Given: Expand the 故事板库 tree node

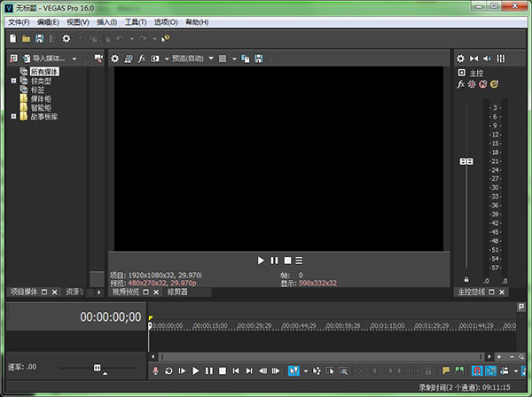Looking at the screenshot, I should [13, 116].
